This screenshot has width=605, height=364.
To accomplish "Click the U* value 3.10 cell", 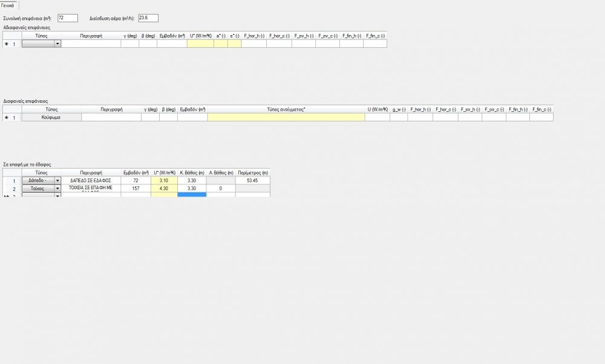I will point(163,180).
